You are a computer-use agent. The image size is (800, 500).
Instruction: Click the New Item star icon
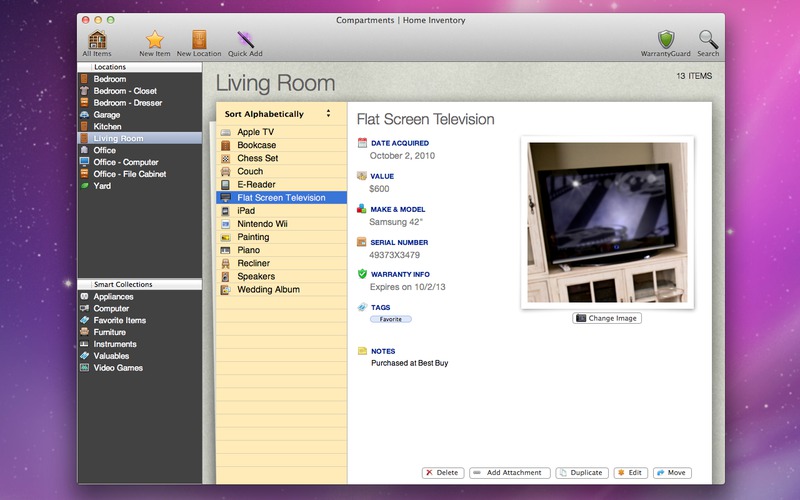(155, 40)
